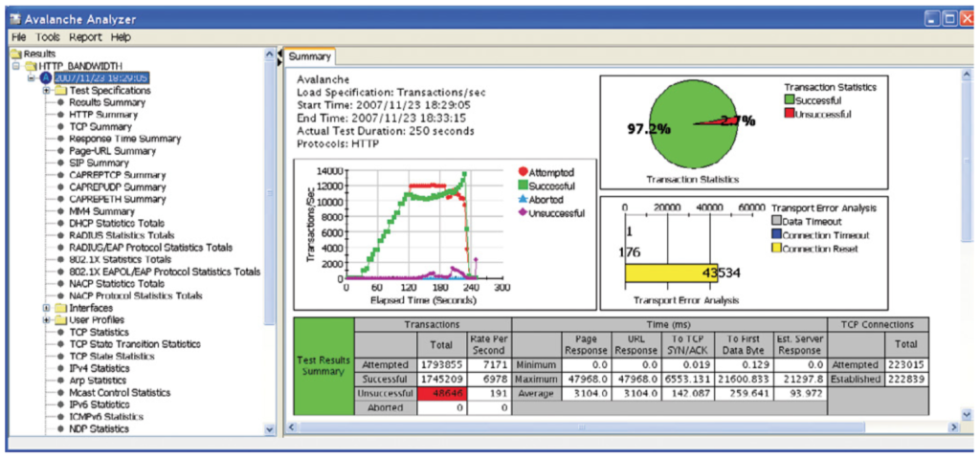The width and height of the screenshot is (980, 458).
Task: Click the tree panel scroll down arrow
Action: pos(269,429)
